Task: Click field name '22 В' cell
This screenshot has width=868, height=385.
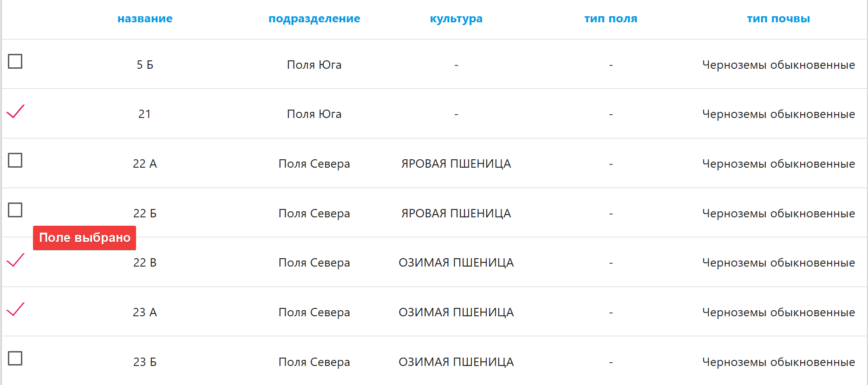Action: coord(145,263)
